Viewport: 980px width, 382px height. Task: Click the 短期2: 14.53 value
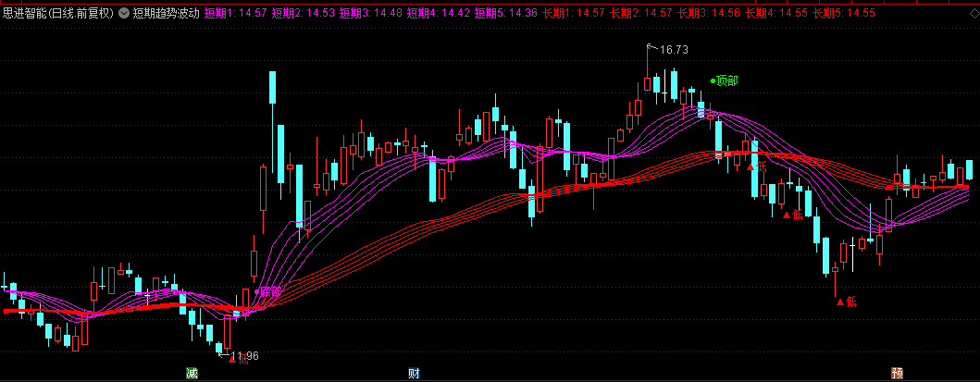coord(304,12)
